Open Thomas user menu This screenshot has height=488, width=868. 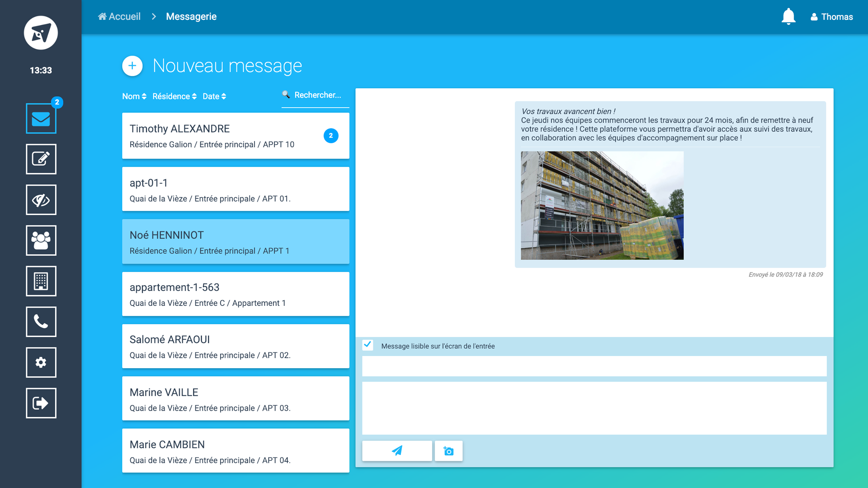tap(831, 17)
